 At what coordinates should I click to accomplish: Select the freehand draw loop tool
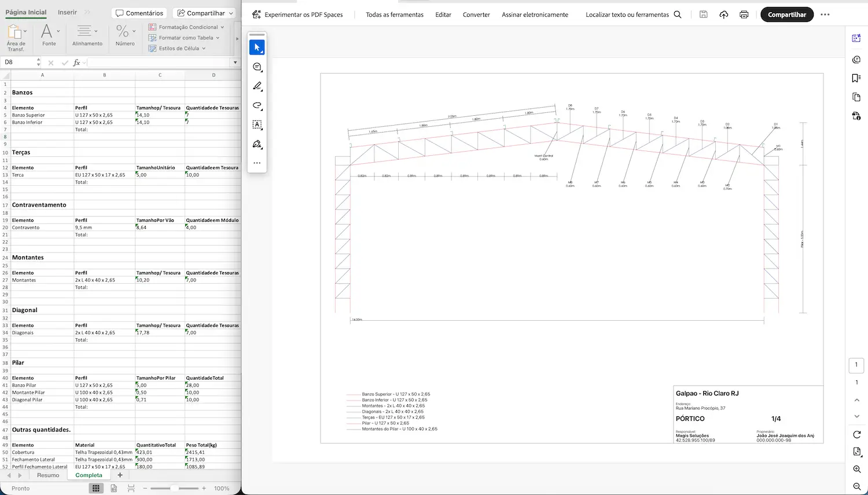click(x=257, y=105)
